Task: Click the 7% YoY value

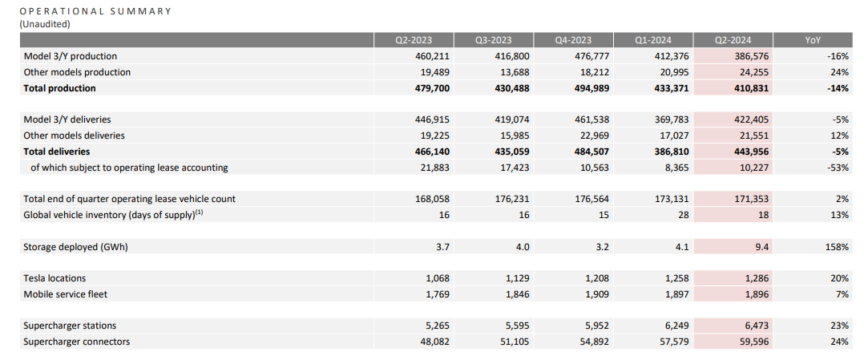Action: 842,294
